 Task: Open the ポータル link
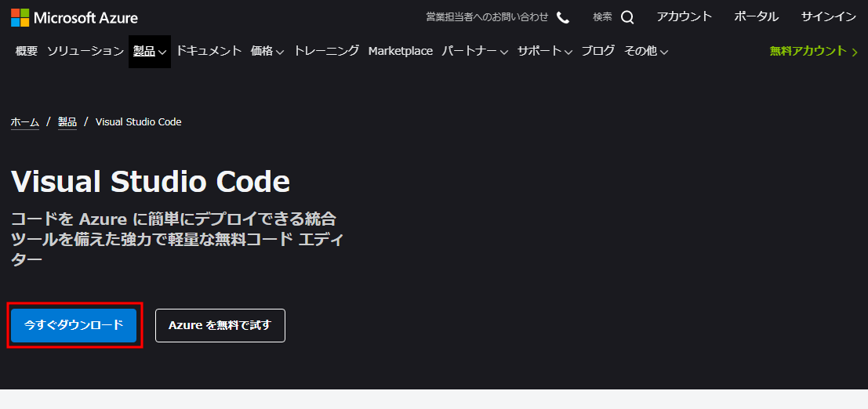(x=756, y=16)
